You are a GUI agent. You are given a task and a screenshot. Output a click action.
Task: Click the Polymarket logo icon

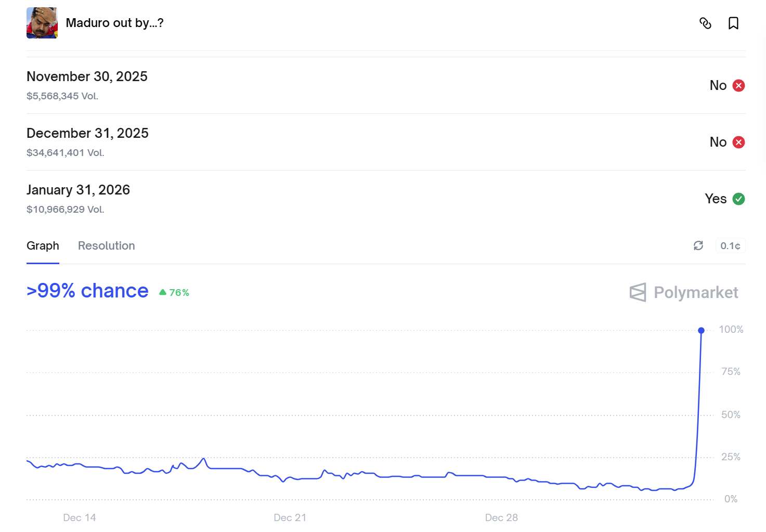pos(638,292)
